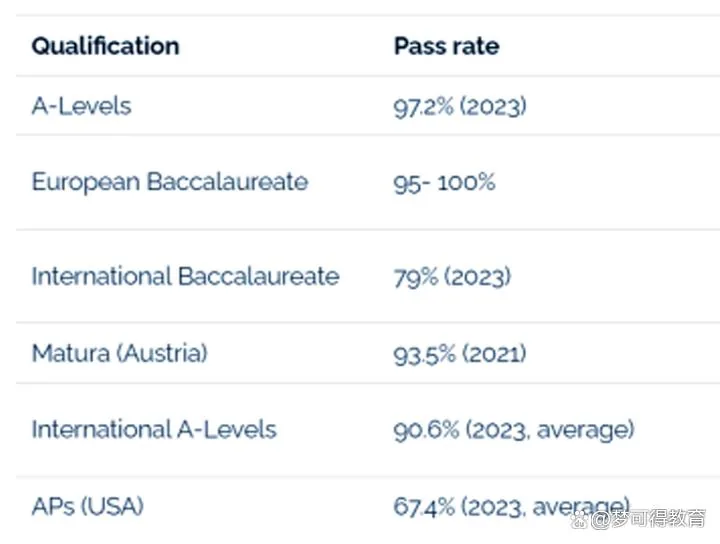
Task: Click the word Baccalaureate in the International row
Action: pyautogui.click(x=259, y=276)
